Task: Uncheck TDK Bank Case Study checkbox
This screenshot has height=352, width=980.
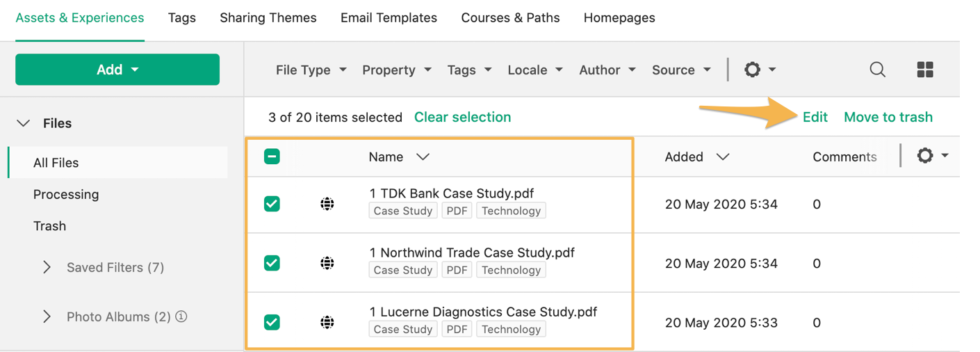Action: (272, 204)
